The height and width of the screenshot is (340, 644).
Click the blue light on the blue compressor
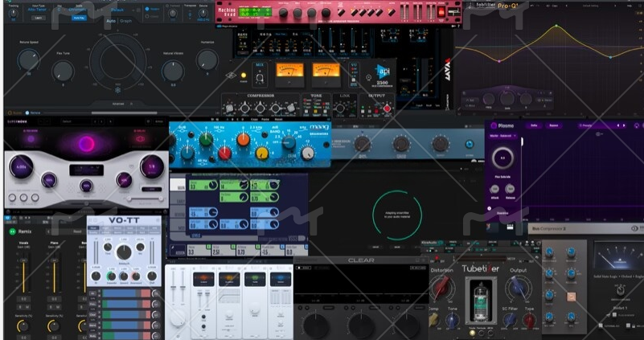[x=469, y=144]
